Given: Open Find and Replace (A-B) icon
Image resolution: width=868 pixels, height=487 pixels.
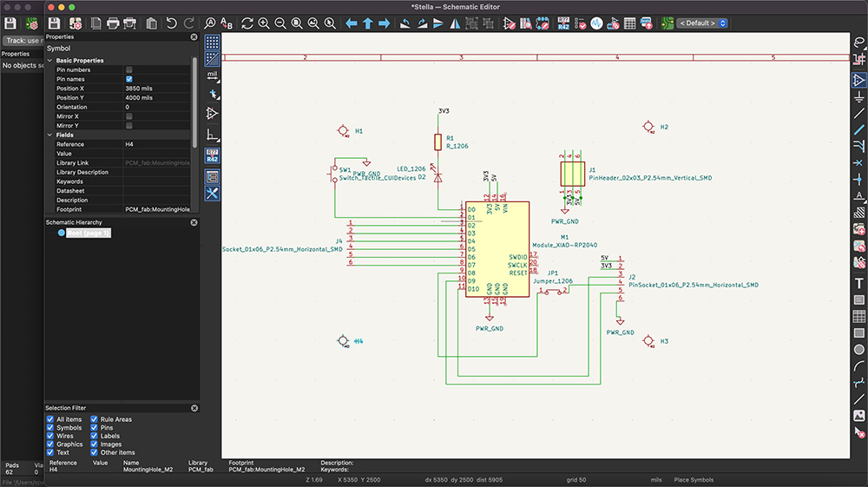Looking at the screenshot, I should [227, 23].
